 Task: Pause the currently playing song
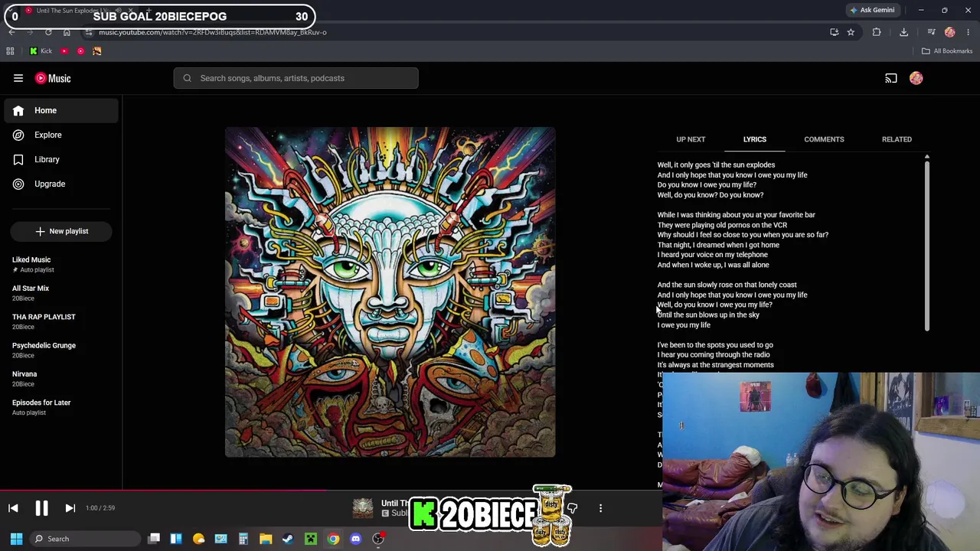click(x=41, y=508)
